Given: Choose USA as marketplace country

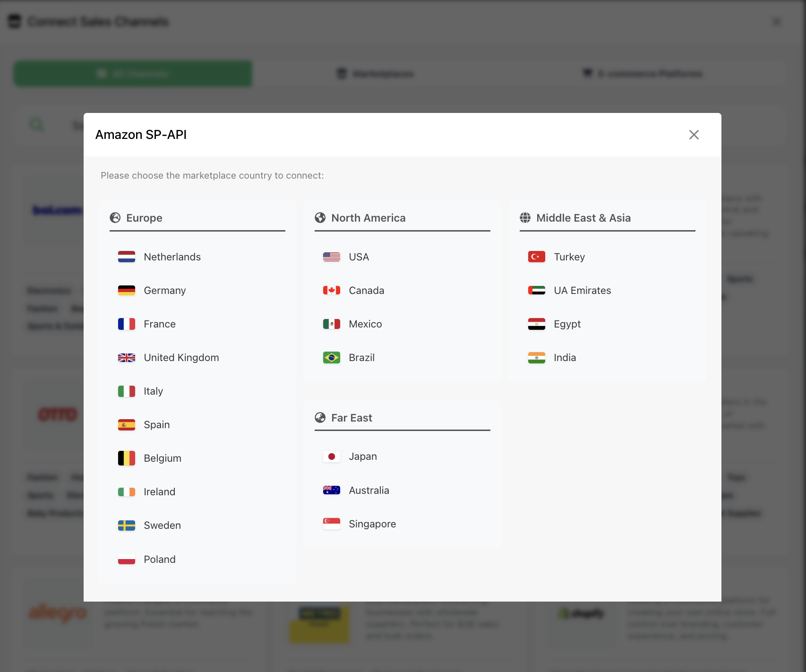Looking at the screenshot, I should 359,257.
